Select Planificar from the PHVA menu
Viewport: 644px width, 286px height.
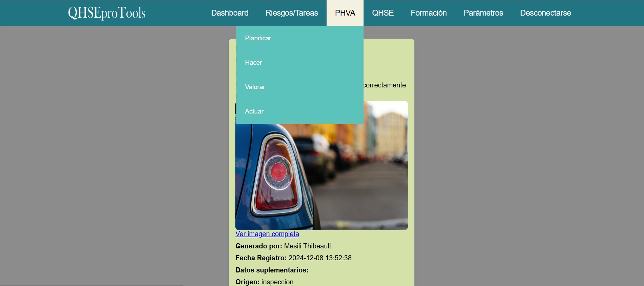click(258, 38)
